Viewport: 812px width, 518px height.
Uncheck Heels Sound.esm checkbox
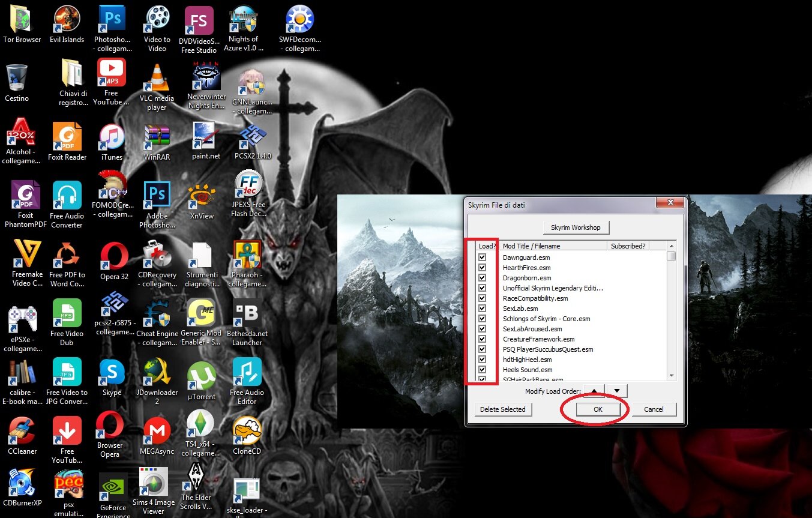tap(482, 370)
